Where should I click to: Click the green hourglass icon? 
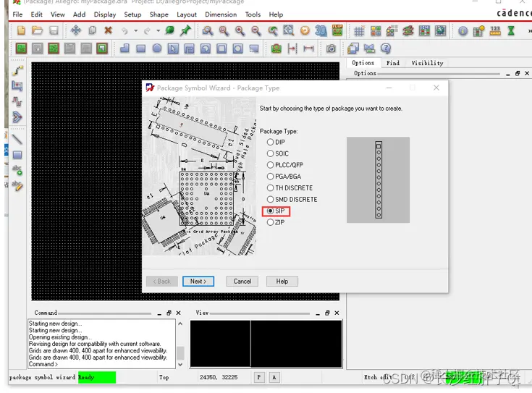[x=511, y=31]
